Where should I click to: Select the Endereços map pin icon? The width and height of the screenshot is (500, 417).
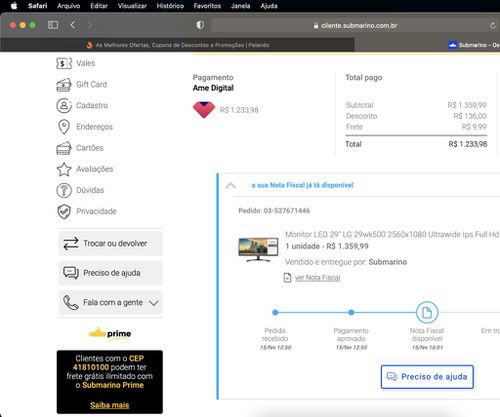coord(64,127)
